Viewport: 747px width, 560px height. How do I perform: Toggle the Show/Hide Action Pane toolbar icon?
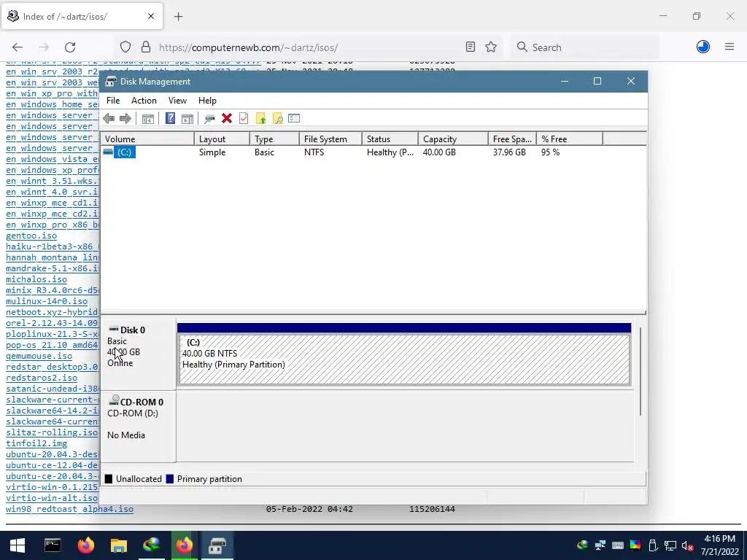[187, 119]
